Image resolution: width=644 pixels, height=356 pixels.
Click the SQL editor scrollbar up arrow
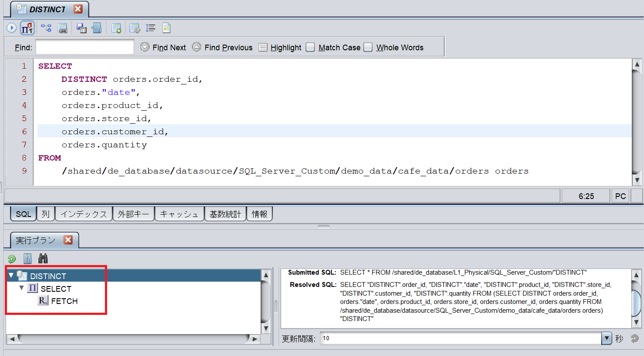point(637,64)
